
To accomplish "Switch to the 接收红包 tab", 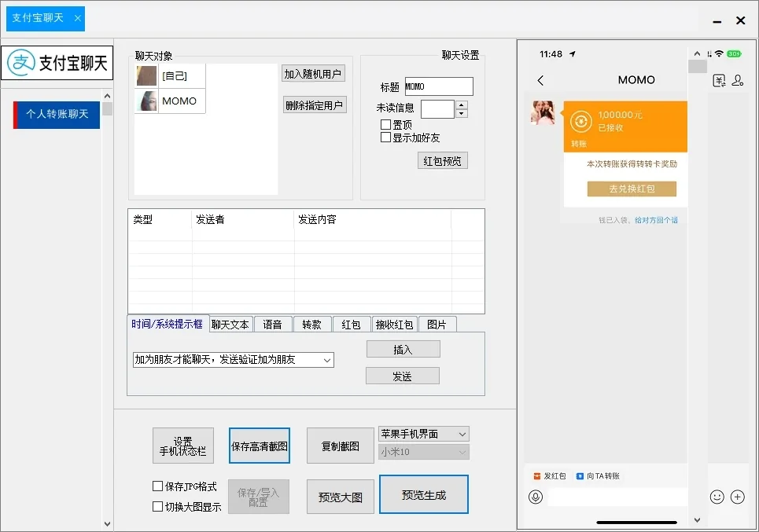I will point(395,325).
